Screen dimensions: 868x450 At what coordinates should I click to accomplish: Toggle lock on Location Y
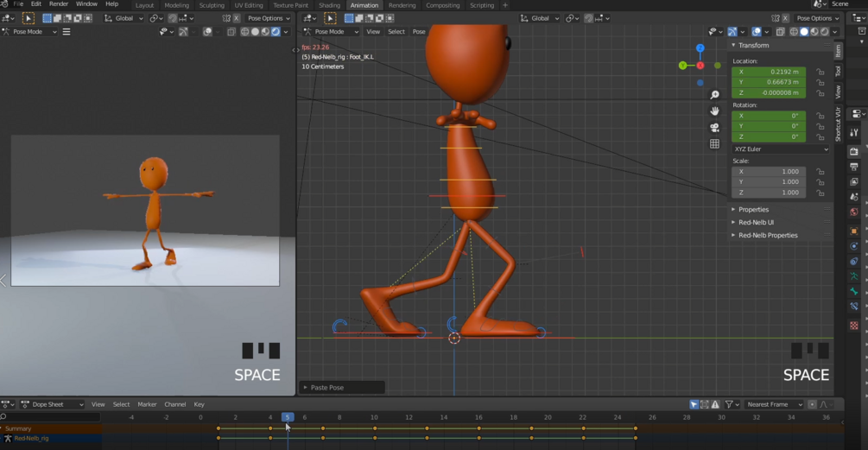pos(820,82)
